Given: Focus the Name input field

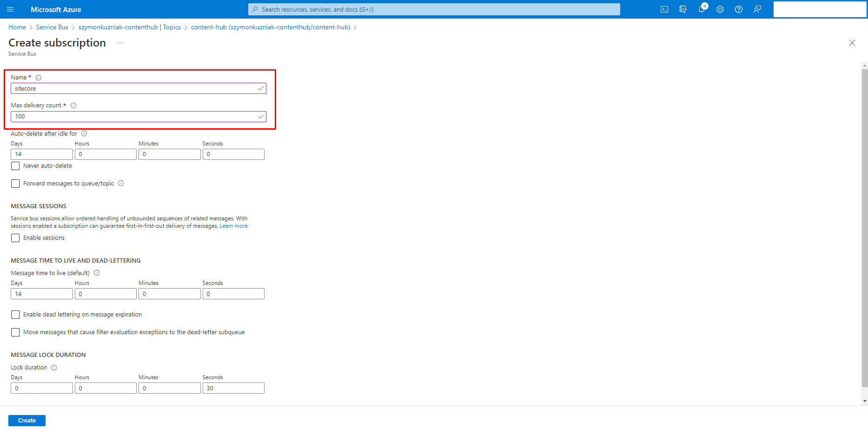Looking at the screenshot, I should pyautogui.click(x=139, y=88).
